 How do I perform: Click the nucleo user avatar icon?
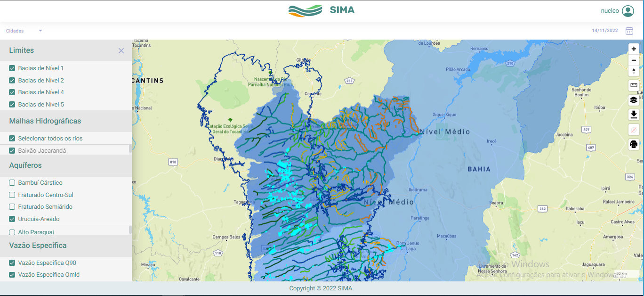pos(628,11)
